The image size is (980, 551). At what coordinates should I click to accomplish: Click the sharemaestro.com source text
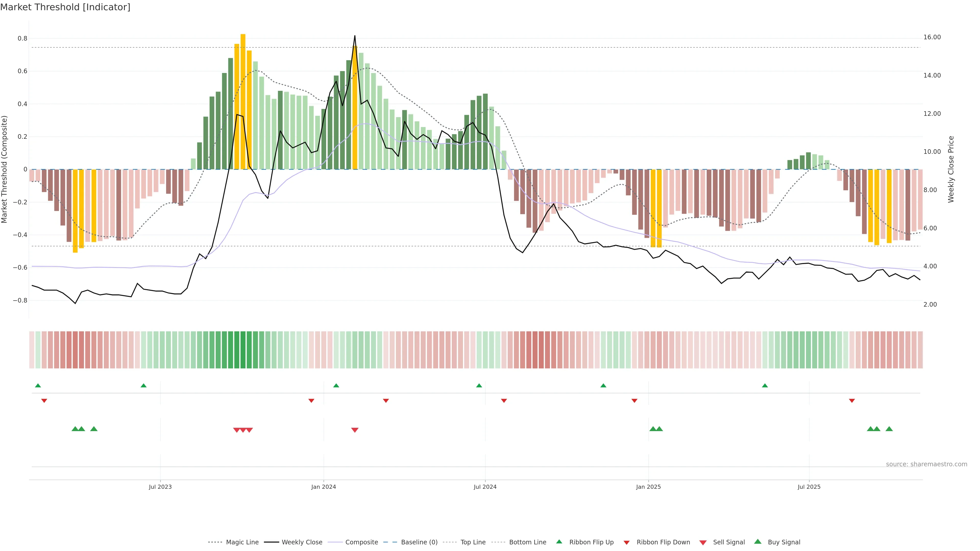click(x=926, y=464)
